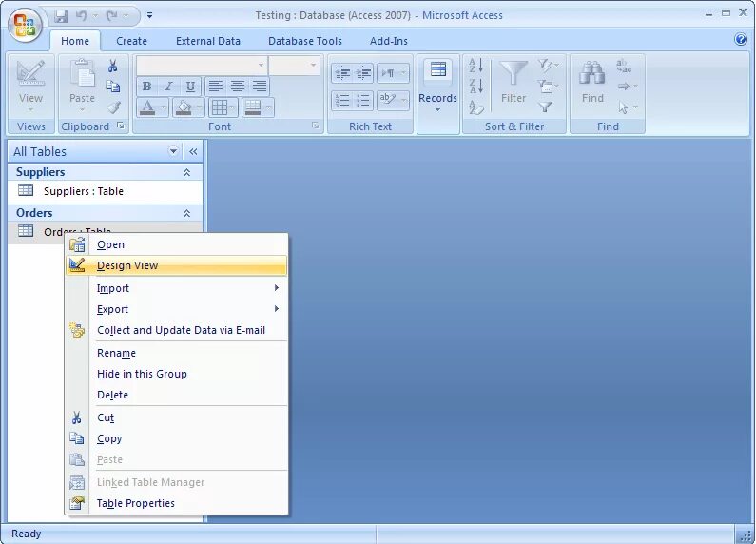Undo via Quick Access toolbar arrow
Screen dimensions: 756x544
click(x=82, y=16)
